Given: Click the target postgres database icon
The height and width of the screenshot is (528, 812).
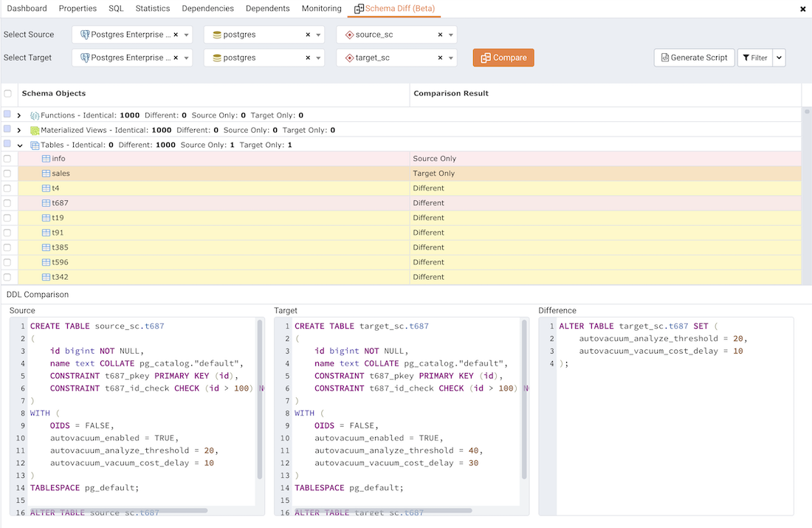Looking at the screenshot, I should coord(218,58).
